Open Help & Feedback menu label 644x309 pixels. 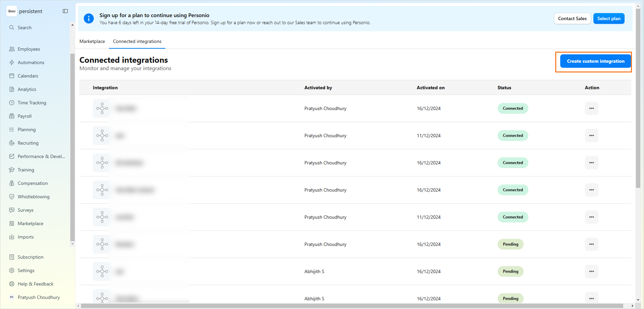pos(36,284)
